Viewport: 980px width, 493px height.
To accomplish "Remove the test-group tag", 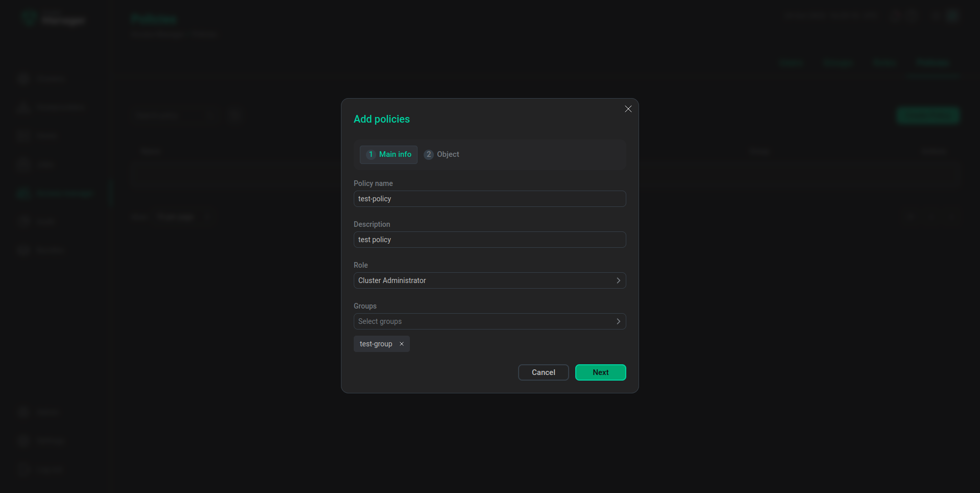I will pos(402,344).
